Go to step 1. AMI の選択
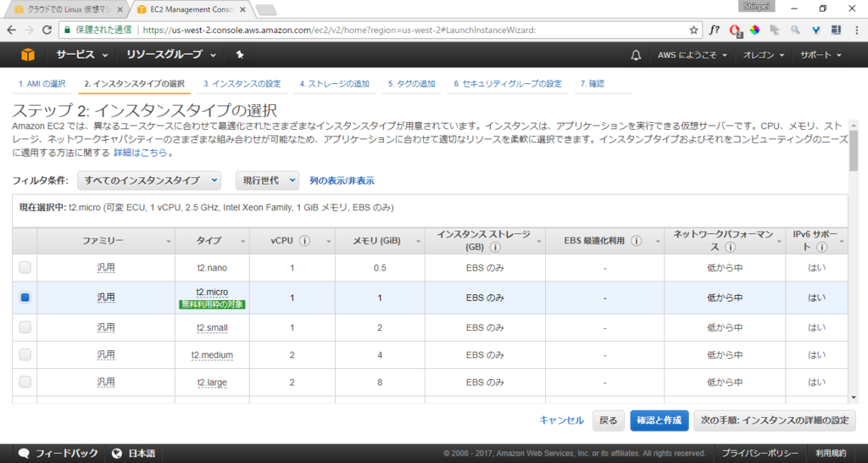This screenshot has height=463, width=868. (x=42, y=84)
